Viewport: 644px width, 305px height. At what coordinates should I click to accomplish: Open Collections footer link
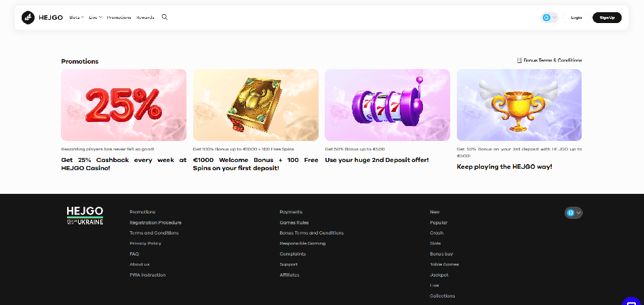[443, 296]
